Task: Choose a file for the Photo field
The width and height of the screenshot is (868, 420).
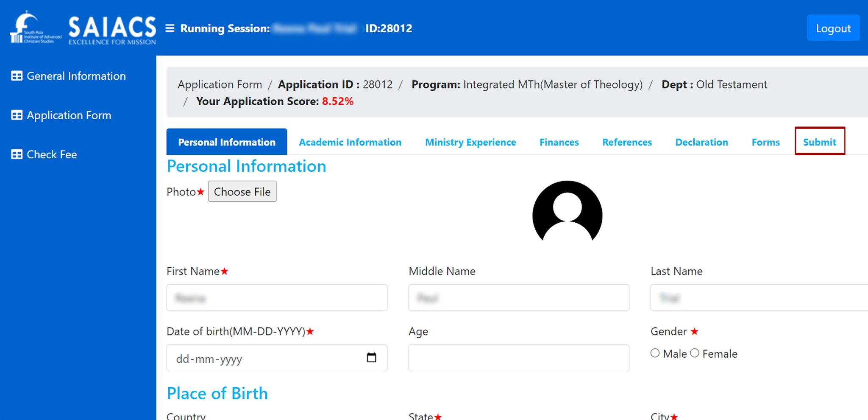Action: coord(242,191)
